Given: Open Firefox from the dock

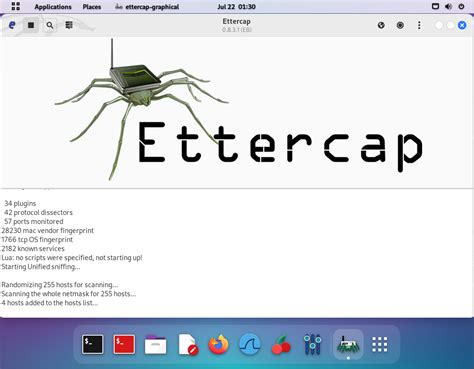Looking at the screenshot, I should tap(218, 344).
